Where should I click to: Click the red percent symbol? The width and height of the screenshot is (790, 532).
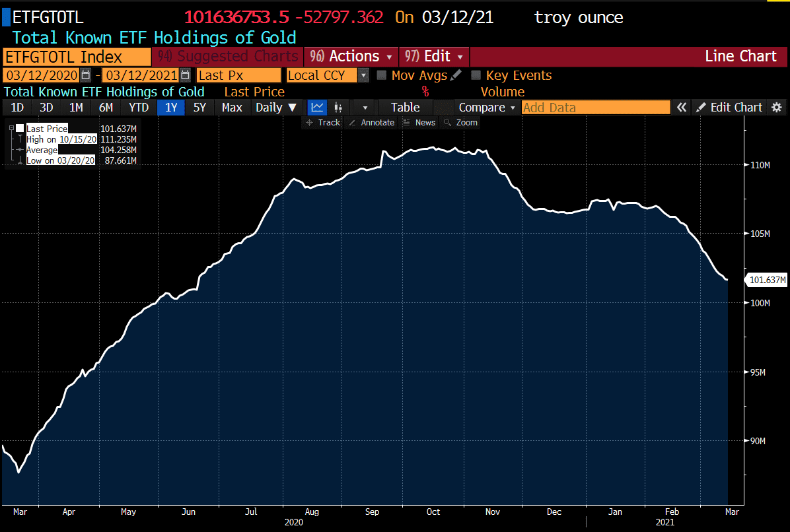(425, 92)
